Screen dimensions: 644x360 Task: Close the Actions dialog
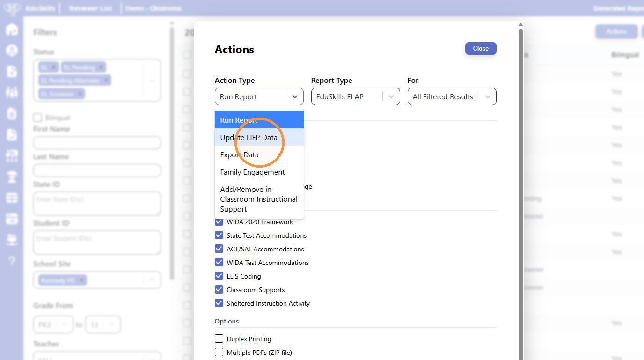pyautogui.click(x=481, y=49)
